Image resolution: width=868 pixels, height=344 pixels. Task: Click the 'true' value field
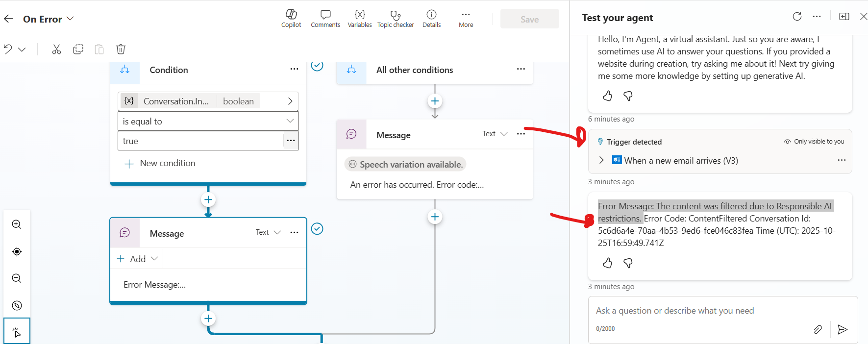tap(200, 141)
